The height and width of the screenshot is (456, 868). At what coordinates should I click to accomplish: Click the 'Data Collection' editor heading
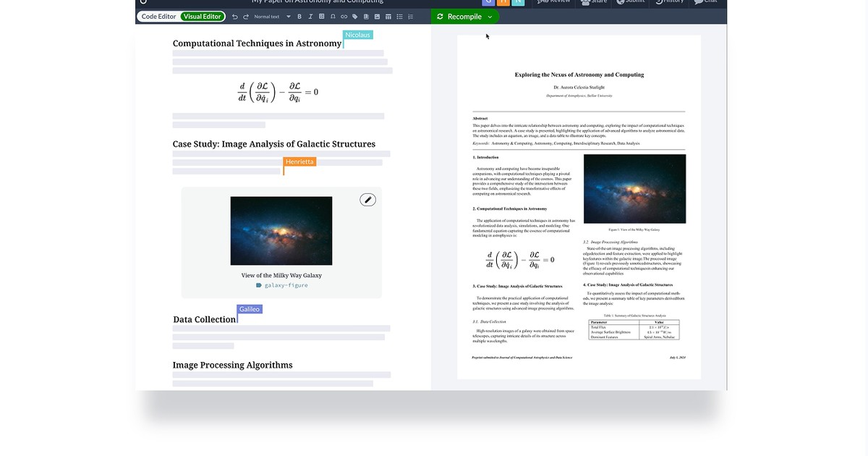pos(205,319)
